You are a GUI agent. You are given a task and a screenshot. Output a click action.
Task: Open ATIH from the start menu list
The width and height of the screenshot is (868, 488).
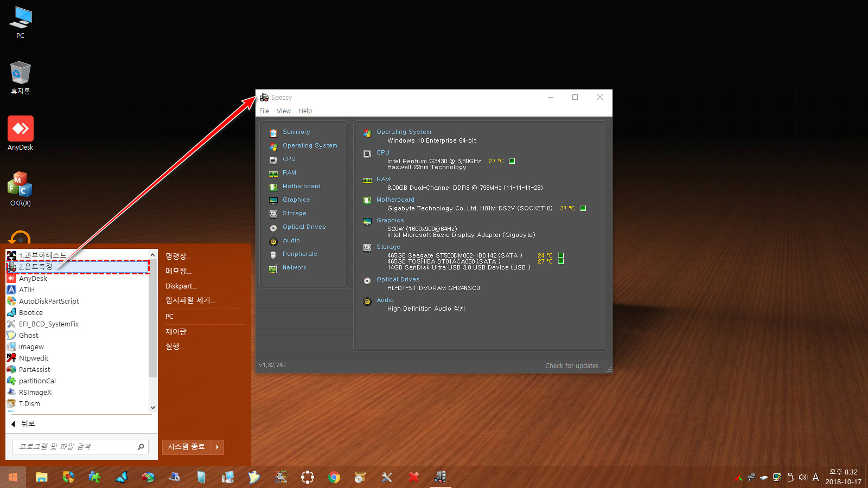point(77,290)
